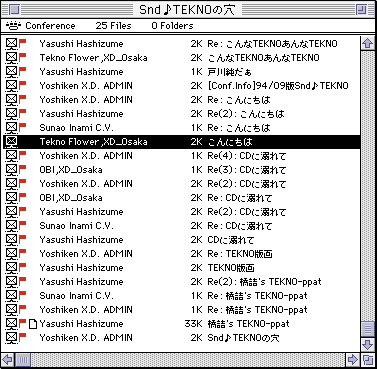Select the 33K size value in the list

point(193,324)
